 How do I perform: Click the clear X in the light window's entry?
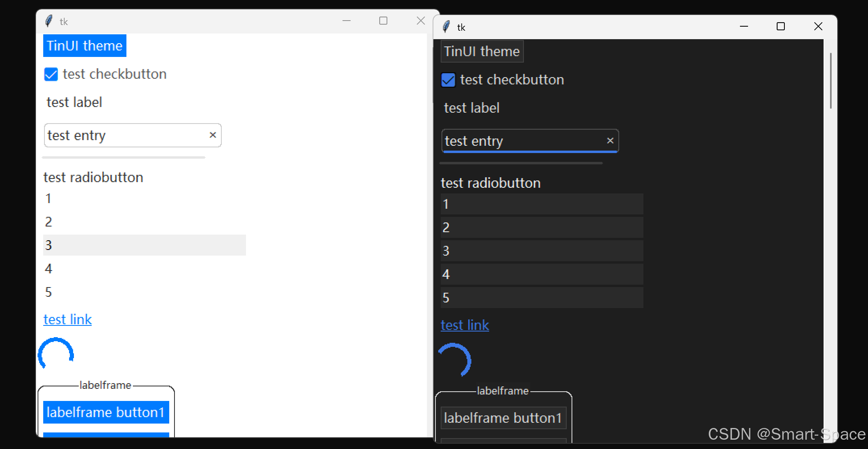coord(213,135)
